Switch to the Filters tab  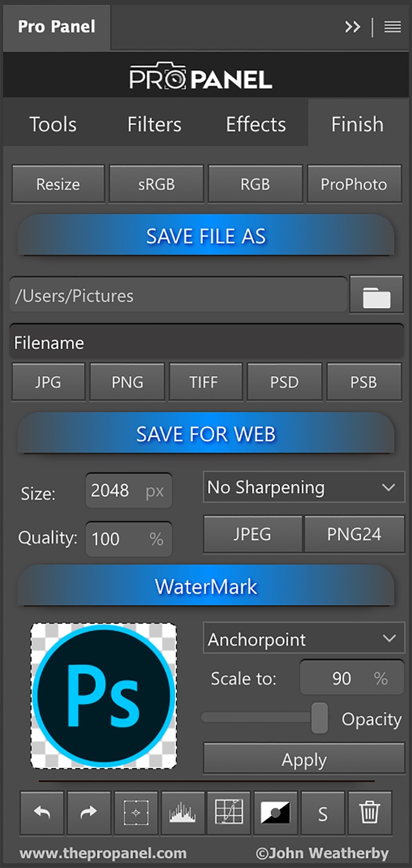[154, 124]
